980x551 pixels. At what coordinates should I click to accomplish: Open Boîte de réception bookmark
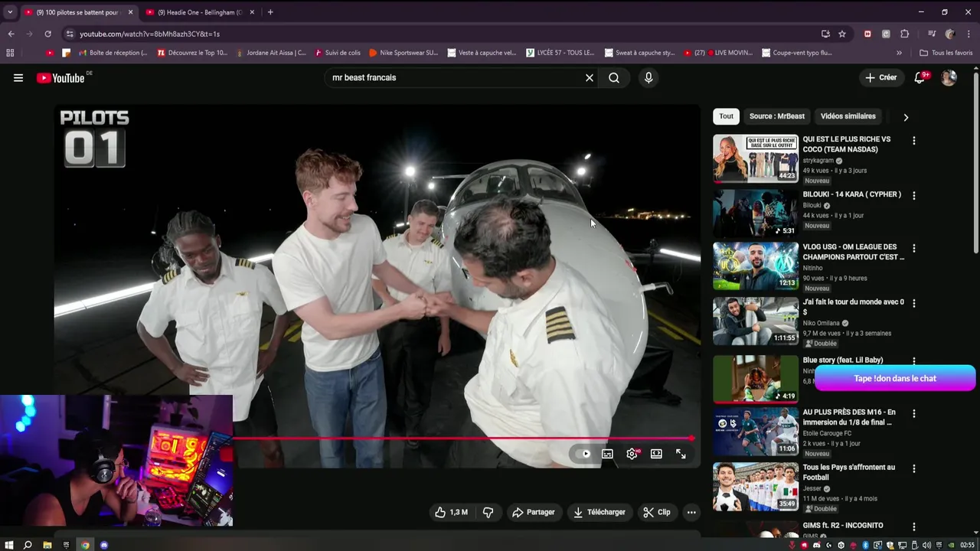pos(113,53)
